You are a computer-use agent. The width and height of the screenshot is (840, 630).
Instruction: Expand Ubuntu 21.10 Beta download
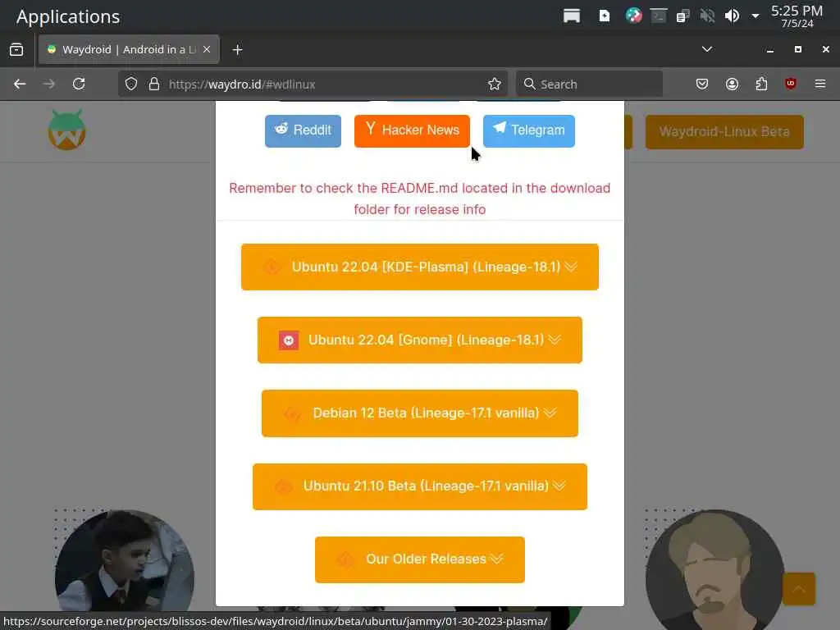point(420,486)
